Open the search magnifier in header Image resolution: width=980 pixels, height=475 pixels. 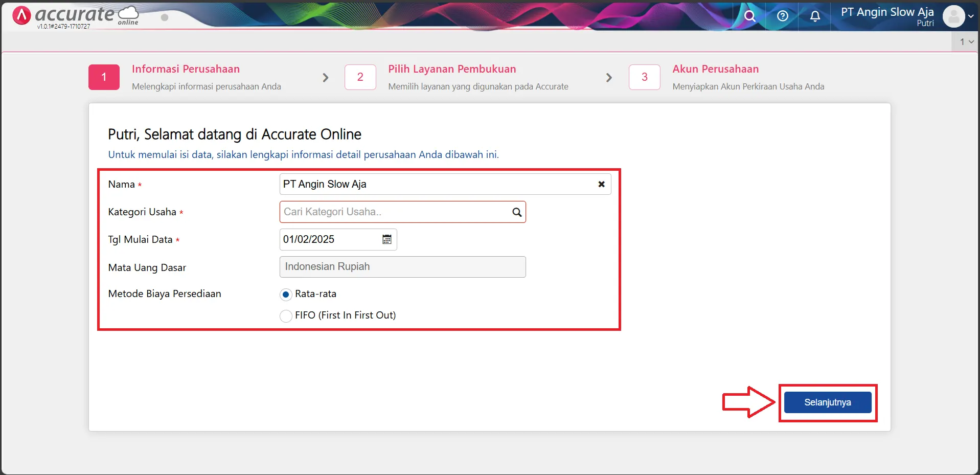pyautogui.click(x=749, y=16)
